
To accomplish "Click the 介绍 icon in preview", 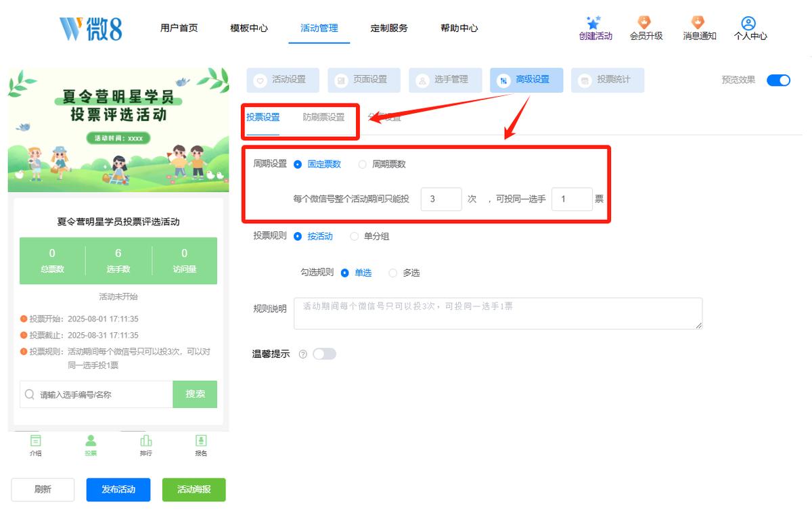I will 35,440.
